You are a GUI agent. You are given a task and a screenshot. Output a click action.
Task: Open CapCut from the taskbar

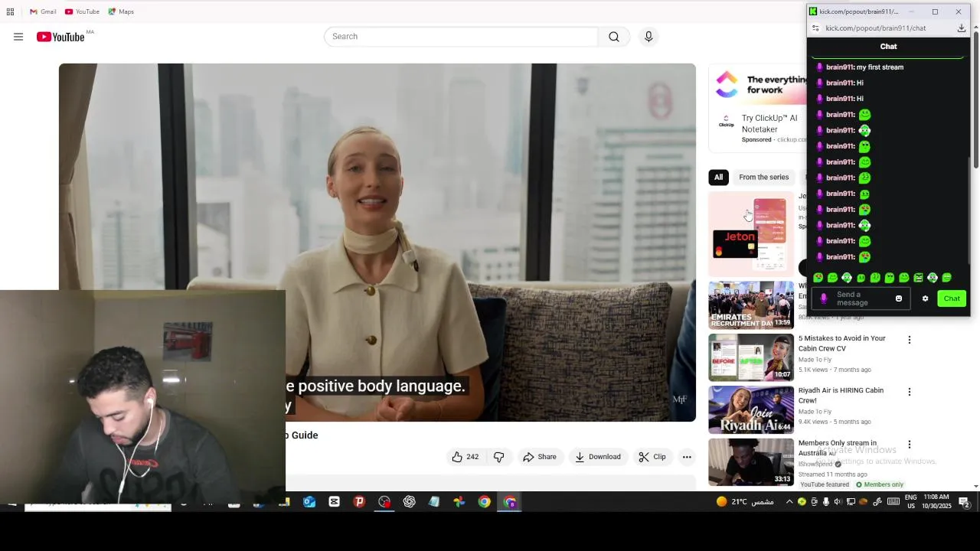pos(335,502)
